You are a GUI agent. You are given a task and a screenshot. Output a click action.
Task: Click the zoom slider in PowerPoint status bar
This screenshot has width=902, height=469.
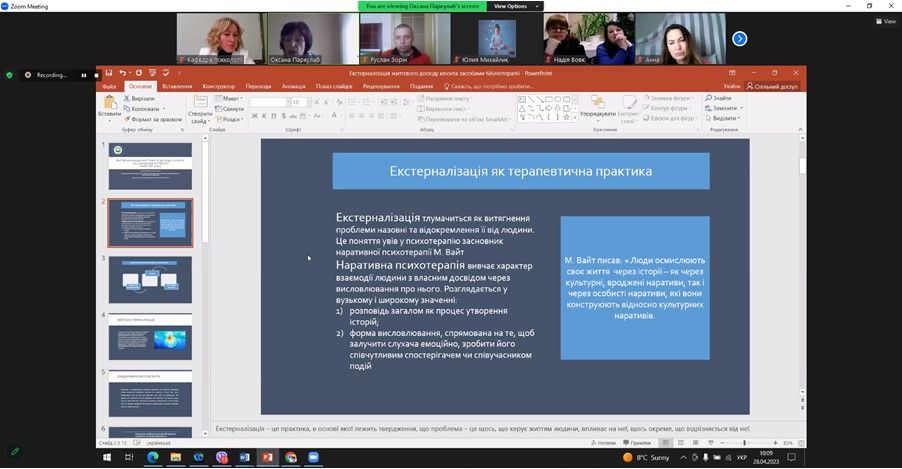tap(755, 442)
